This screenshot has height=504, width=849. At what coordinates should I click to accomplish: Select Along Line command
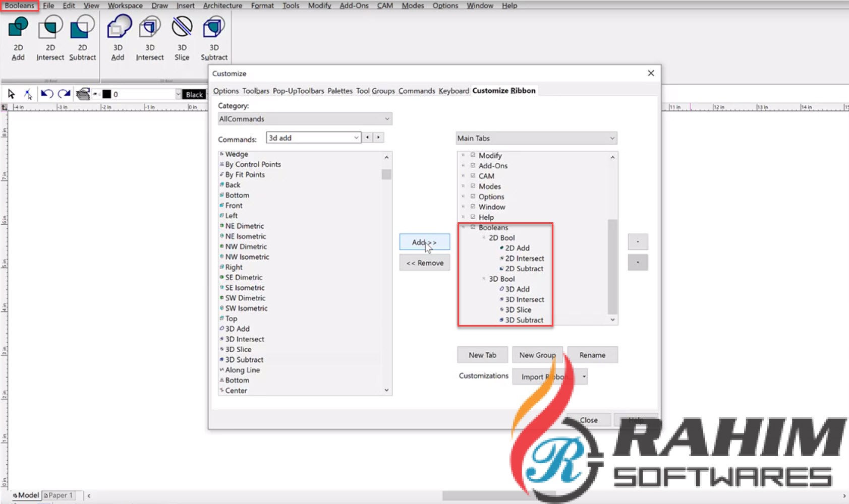click(242, 370)
